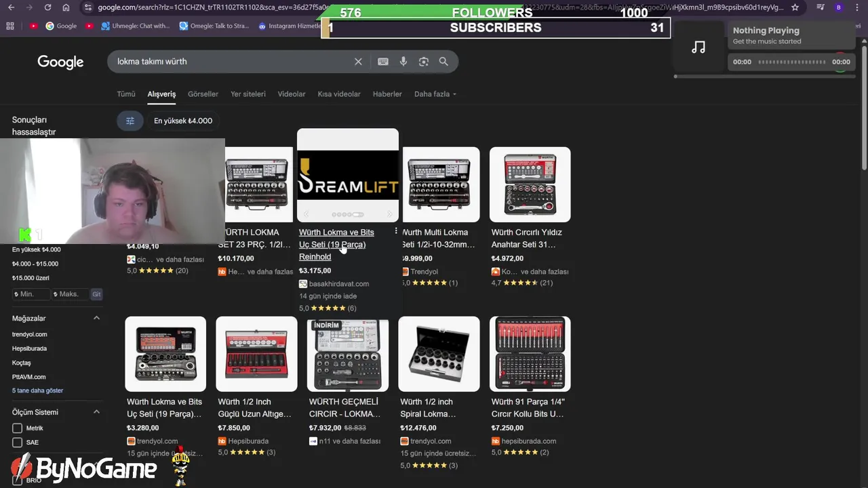Switch to the Görseller tab
Screen dimensions: 868x488
(203, 94)
